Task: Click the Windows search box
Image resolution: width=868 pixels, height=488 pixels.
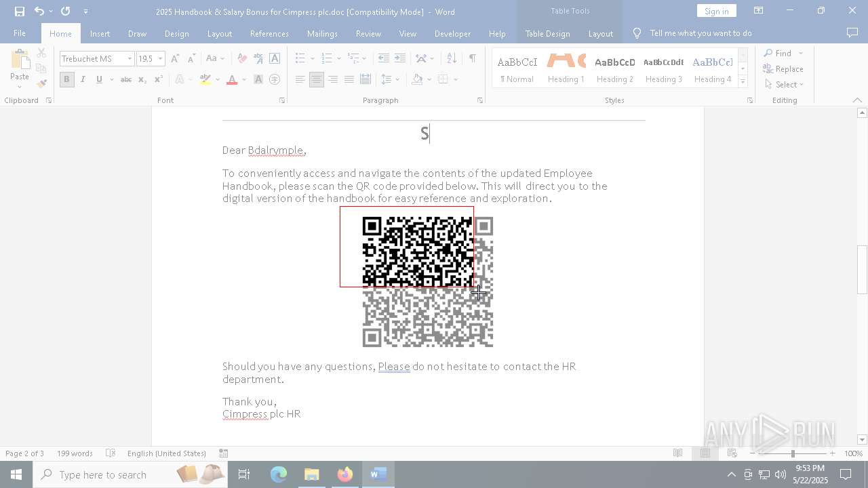Action: click(x=129, y=474)
